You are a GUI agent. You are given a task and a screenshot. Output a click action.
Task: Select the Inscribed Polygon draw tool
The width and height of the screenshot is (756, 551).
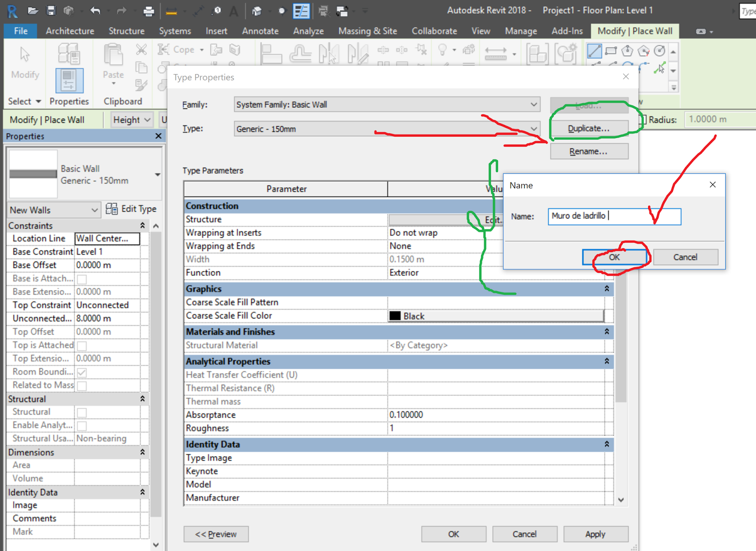[x=627, y=50]
